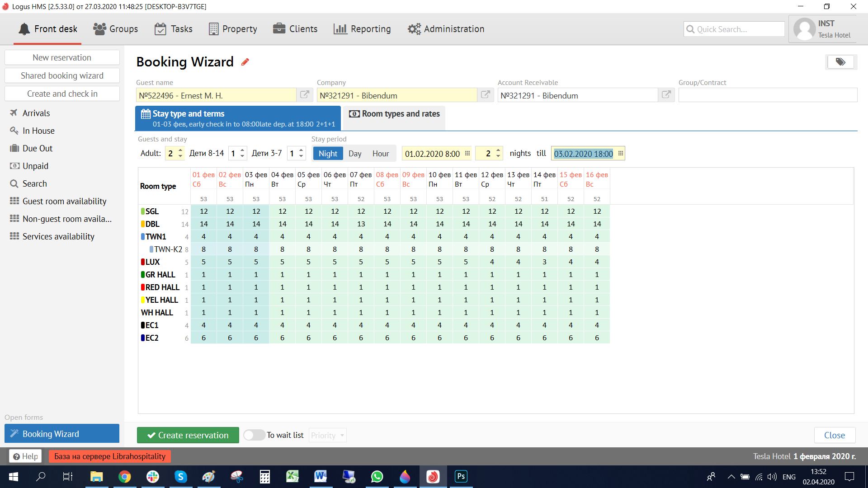
Task: Open company card icon next to Company field
Action: click(486, 95)
